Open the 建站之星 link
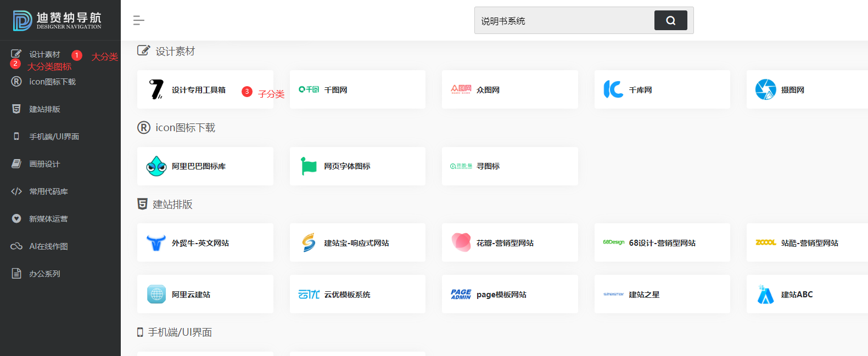The width and height of the screenshot is (868, 356). (644, 295)
